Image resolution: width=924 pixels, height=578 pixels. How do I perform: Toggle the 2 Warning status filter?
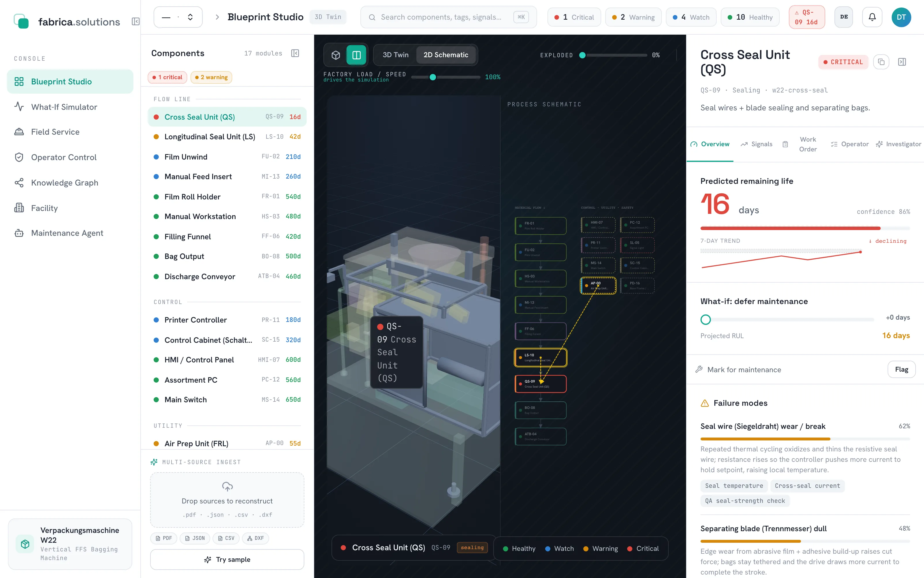[x=633, y=17]
